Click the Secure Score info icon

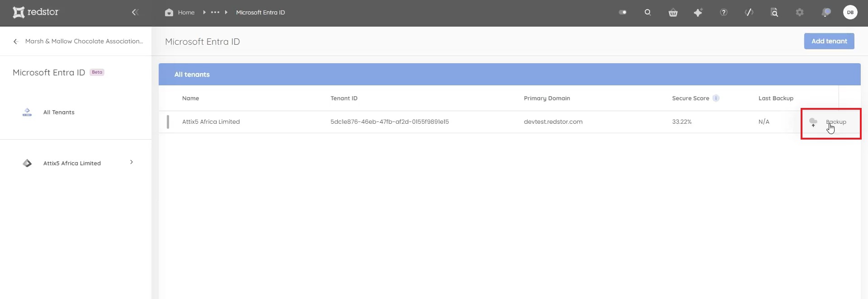[716, 98]
